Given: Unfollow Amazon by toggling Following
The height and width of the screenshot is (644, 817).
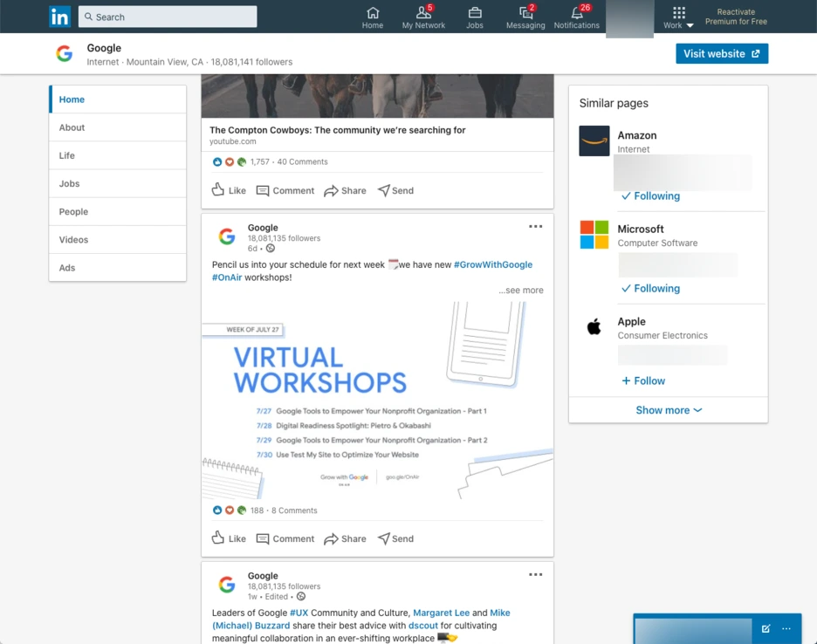Looking at the screenshot, I should 649,195.
